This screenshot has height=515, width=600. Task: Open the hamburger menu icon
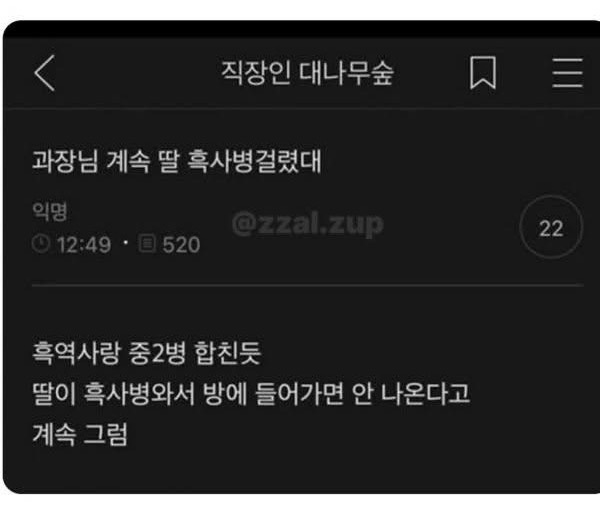click(x=567, y=73)
